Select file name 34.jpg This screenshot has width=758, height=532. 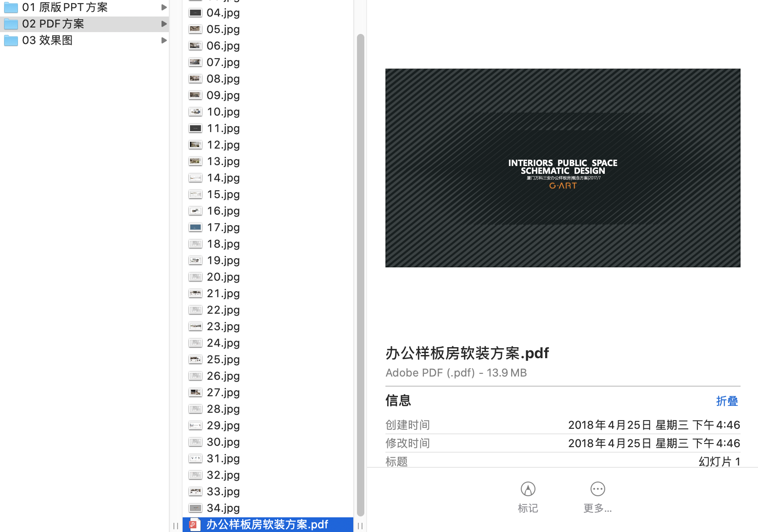[x=223, y=509]
